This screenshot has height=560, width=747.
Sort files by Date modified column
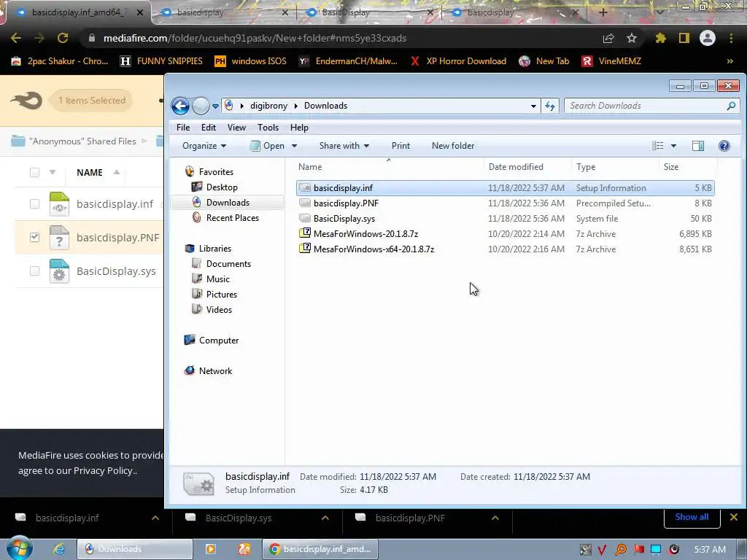click(x=527, y=167)
